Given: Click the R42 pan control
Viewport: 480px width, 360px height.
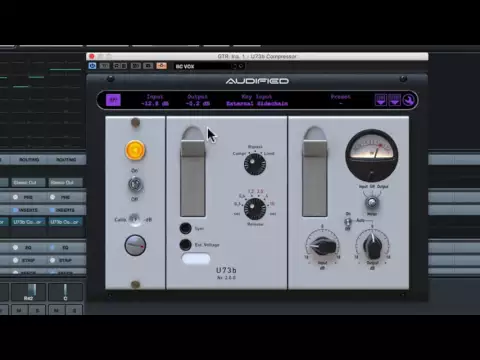Looking at the screenshot, I should click(29, 292).
